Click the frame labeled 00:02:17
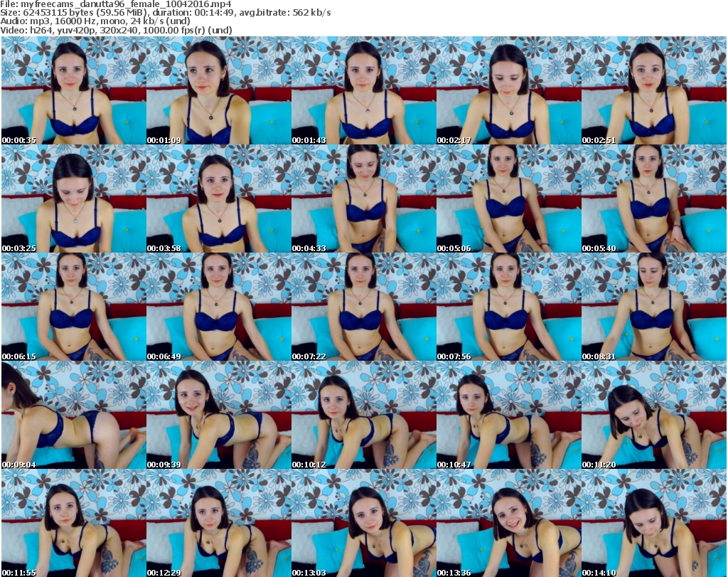 click(508, 91)
